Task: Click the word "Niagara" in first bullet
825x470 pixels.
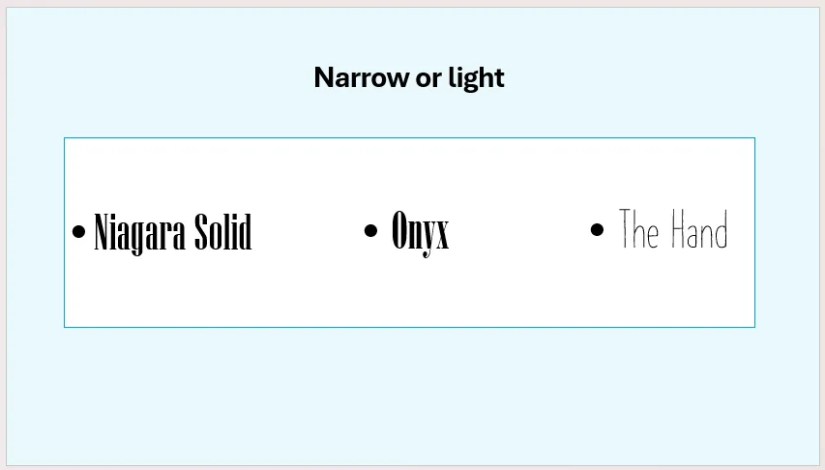Action: click(140, 233)
